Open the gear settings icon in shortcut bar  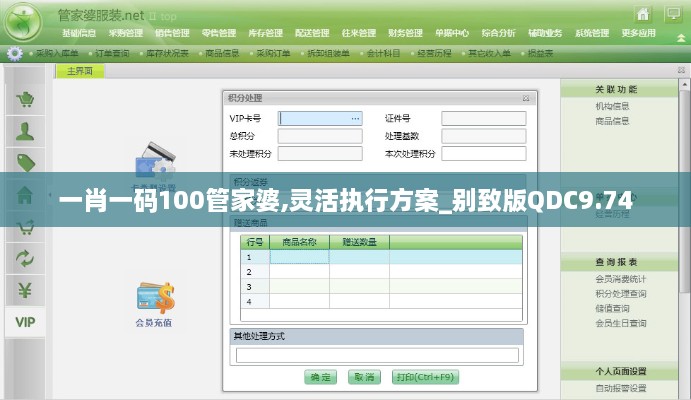coord(15,53)
